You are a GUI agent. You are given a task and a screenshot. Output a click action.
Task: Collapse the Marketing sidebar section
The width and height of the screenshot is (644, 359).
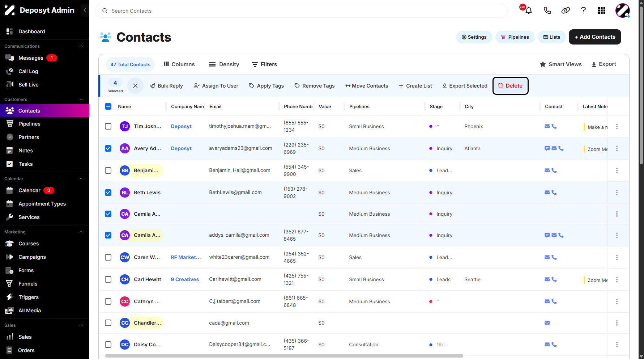coord(81,232)
